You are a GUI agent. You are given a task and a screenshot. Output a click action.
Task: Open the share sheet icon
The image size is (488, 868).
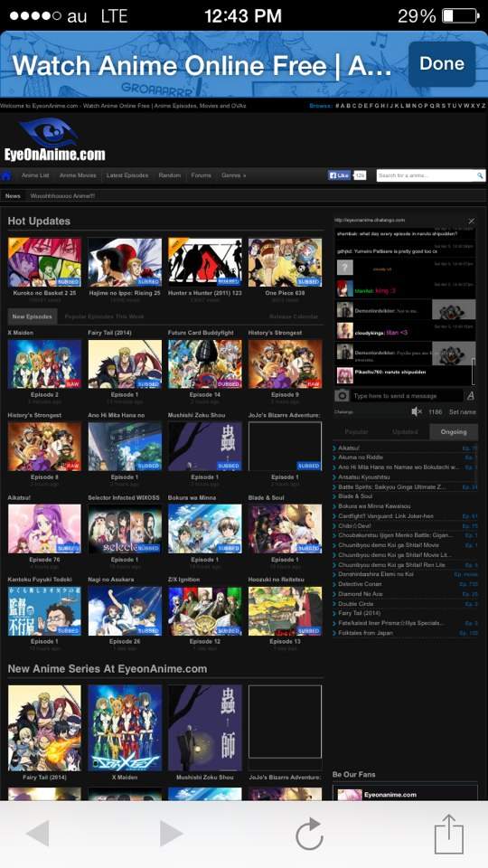click(449, 833)
